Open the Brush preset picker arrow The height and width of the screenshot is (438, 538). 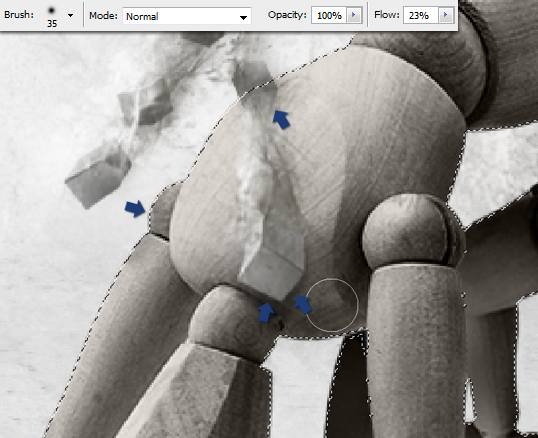click(70, 15)
